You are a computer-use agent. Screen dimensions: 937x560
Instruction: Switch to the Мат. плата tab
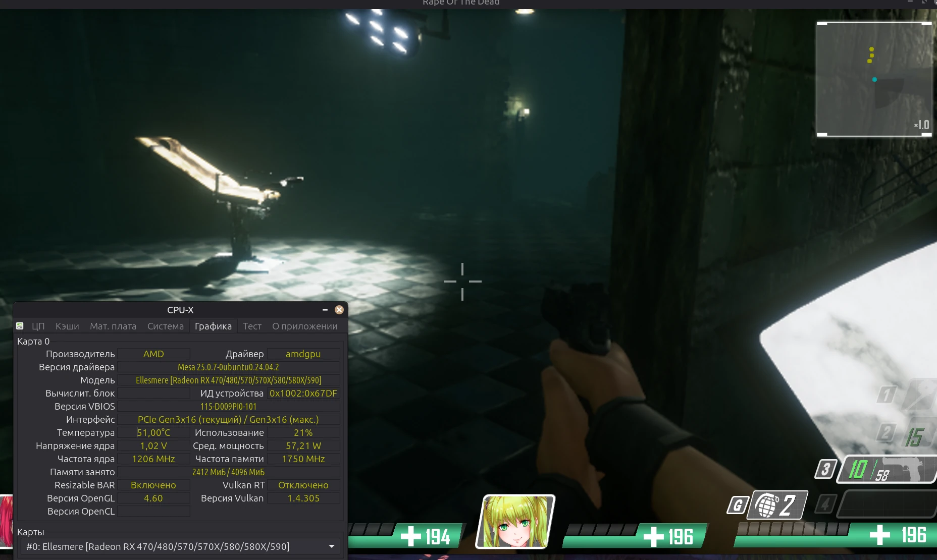(x=113, y=326)
